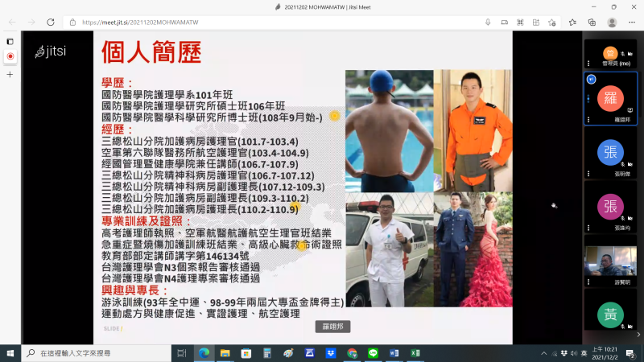
Task: Open the vertical tabs panel icon
Action: (10, 40)
